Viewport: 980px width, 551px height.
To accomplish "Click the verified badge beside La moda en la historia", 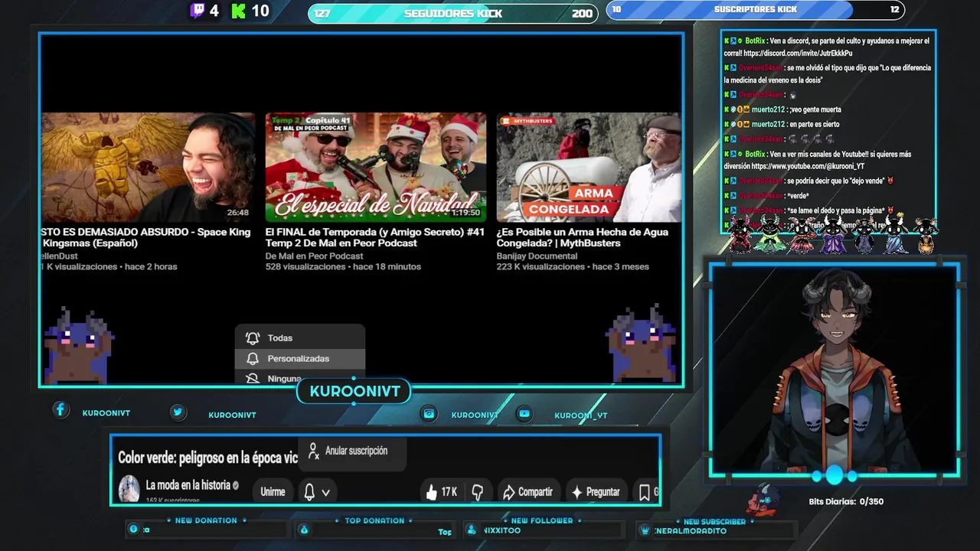I will pyautogui.click(x=236, y=485).
